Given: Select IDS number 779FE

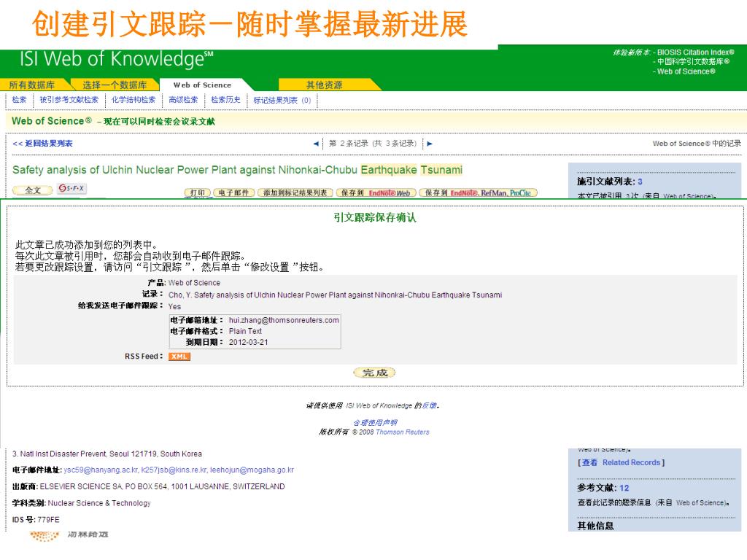Looking at the screenshot, I should click(47, 519).
